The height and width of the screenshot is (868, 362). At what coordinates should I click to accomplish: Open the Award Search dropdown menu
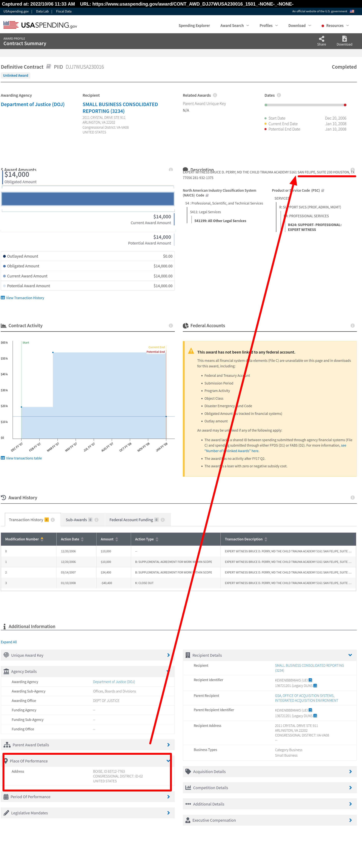235,26
